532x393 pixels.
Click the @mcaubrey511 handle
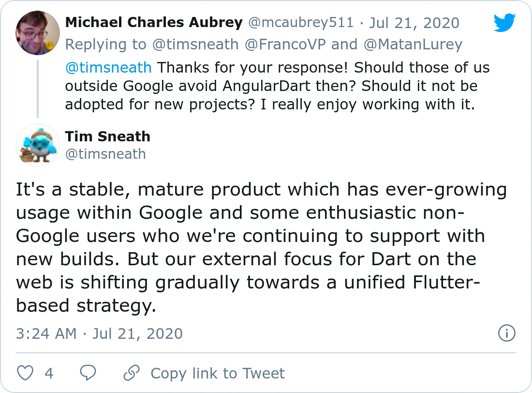click(300, 23)
